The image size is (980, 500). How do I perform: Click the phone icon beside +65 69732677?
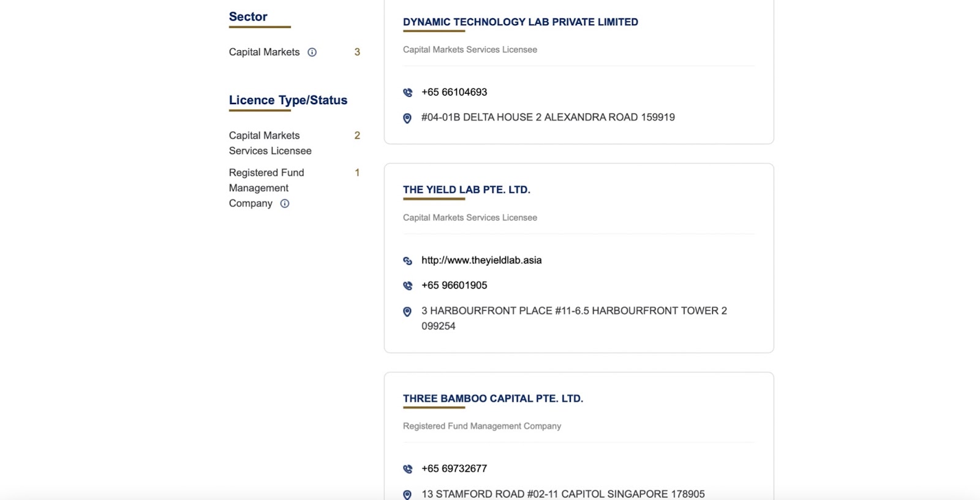pyautogui.click(x=407, y=469)
